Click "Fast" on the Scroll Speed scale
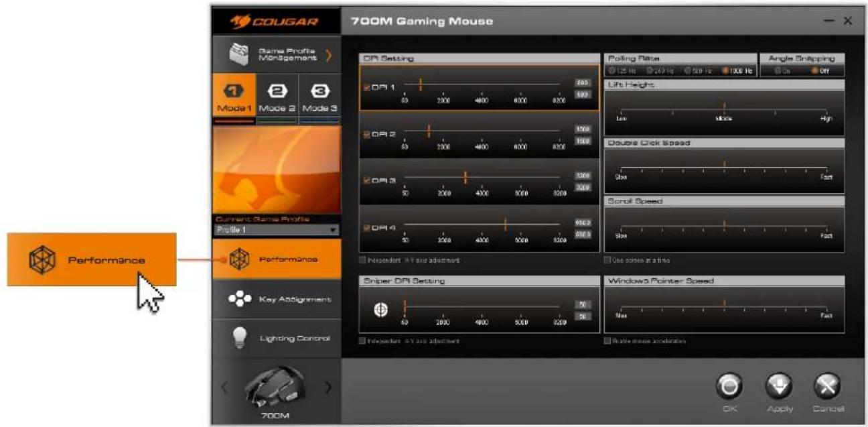 coord(826,235)
